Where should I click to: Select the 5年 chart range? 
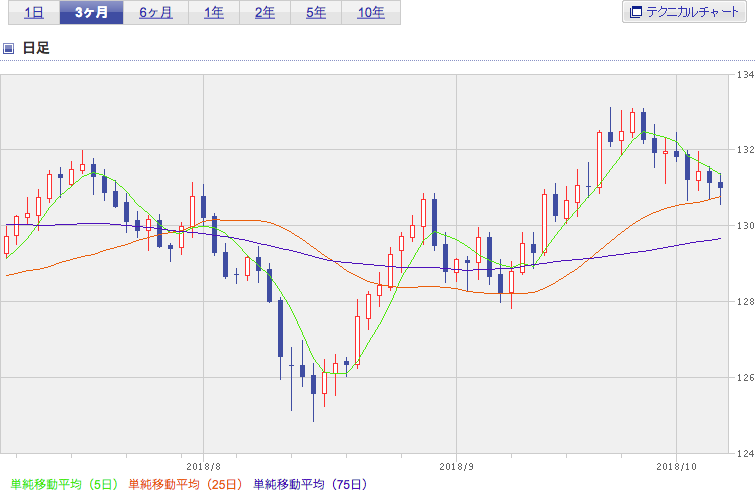coord(316,13)
